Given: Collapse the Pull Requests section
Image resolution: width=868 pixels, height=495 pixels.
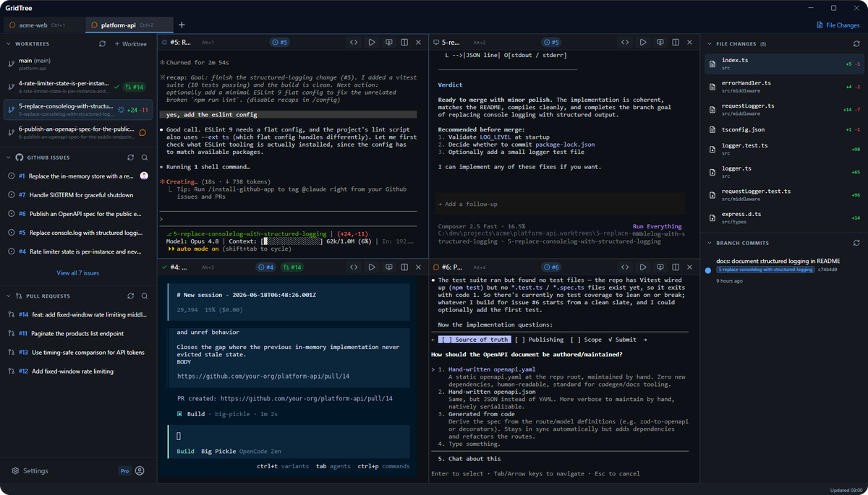Looking at the screenshot, I should 9,296.
